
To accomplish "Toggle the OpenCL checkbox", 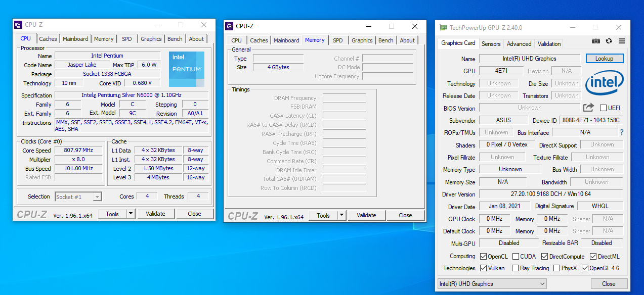I will (483, 256).
